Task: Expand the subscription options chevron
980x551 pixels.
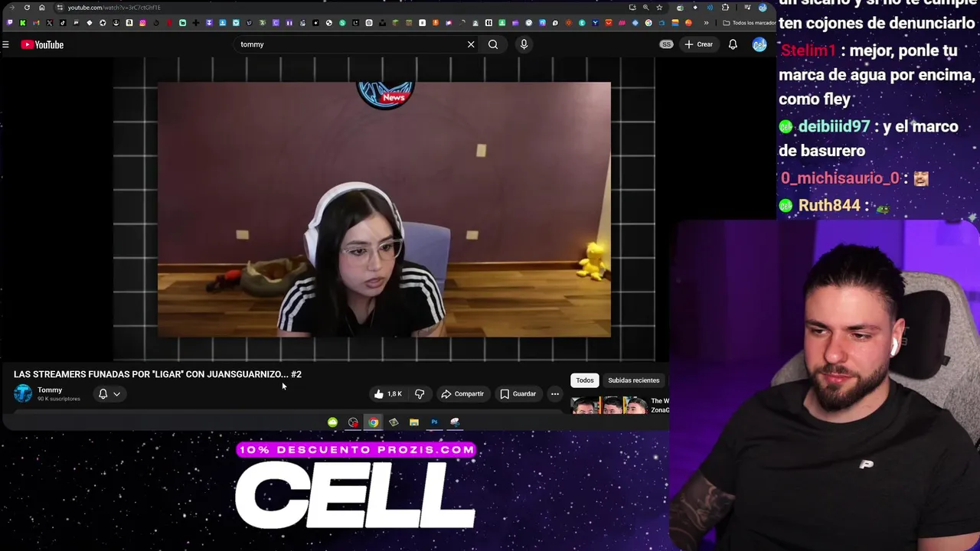Action: [x=116, y=394]
